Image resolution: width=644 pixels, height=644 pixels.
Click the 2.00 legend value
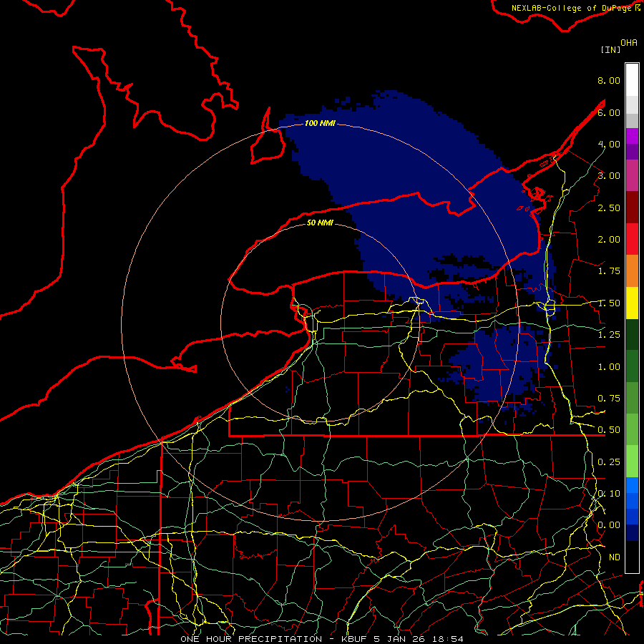tap(609, 240)
